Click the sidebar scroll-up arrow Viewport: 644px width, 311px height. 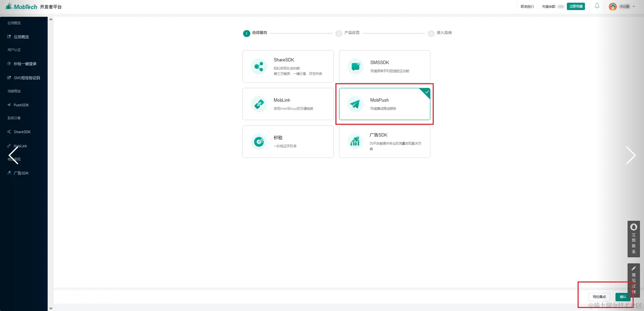pyautogui.click(x=51, y=19)
